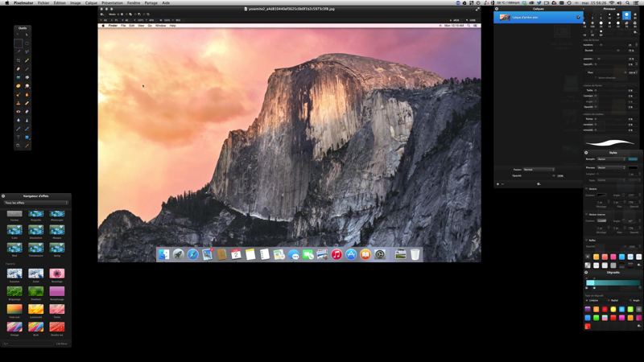Select the Red Eye tool
The image size is (644, 362).
pyautogui.click(x=18, y=112)
